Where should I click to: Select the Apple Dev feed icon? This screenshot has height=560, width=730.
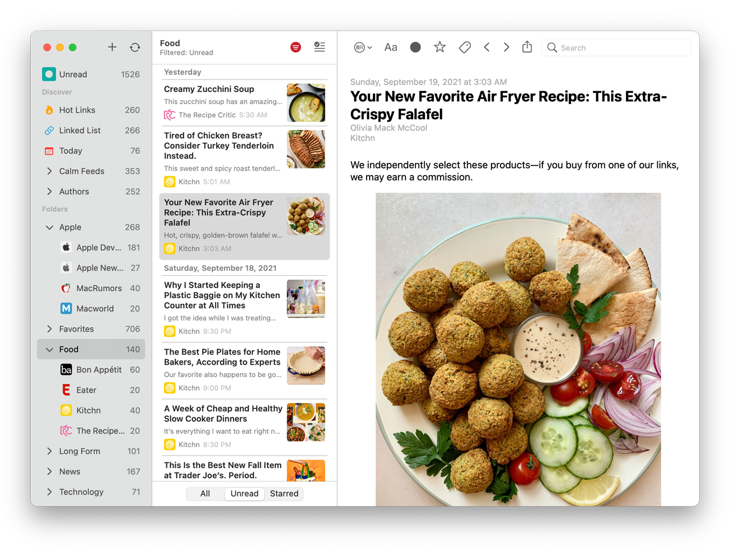(x=66, y=247)
